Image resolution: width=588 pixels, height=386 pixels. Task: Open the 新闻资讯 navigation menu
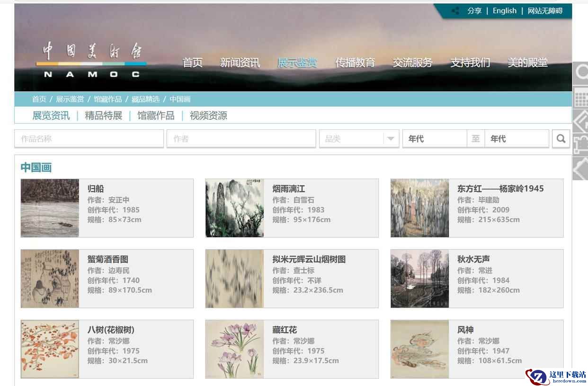click(x=240, y=63)
